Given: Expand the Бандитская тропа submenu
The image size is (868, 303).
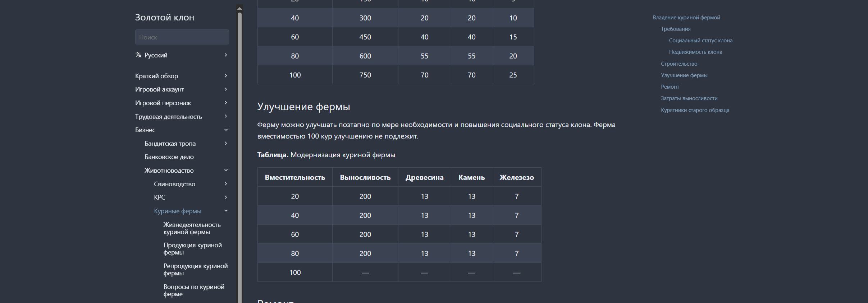Looking at the screenshot, I should (x=226, y=143).
